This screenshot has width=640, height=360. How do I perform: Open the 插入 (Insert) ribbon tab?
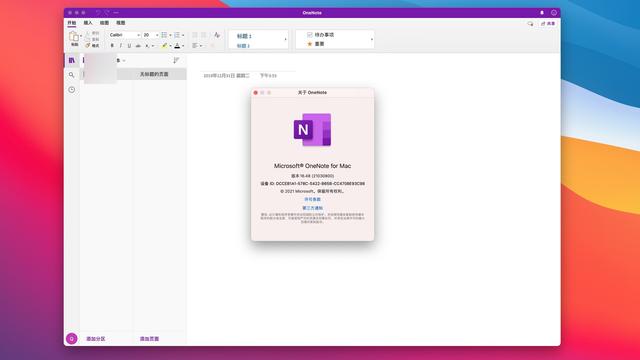pyautogui.click(x=88, y=23)
